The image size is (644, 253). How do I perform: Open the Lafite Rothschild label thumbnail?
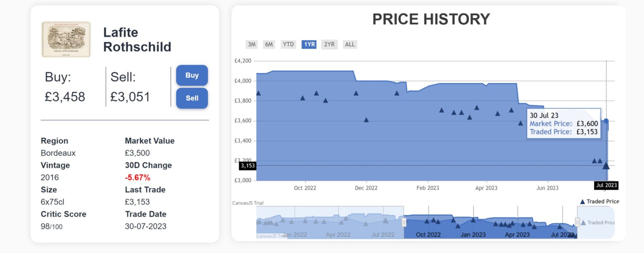[66, 39]
